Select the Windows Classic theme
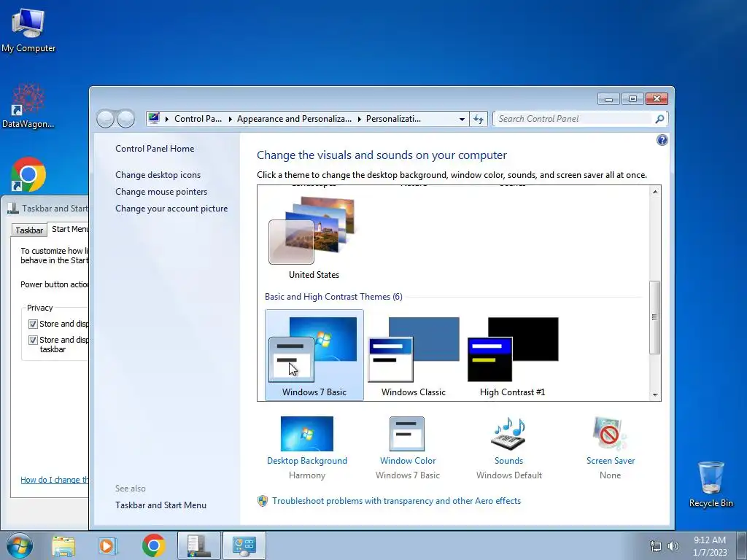The width and height of the screenshot is (747, 560). point(414,355)
